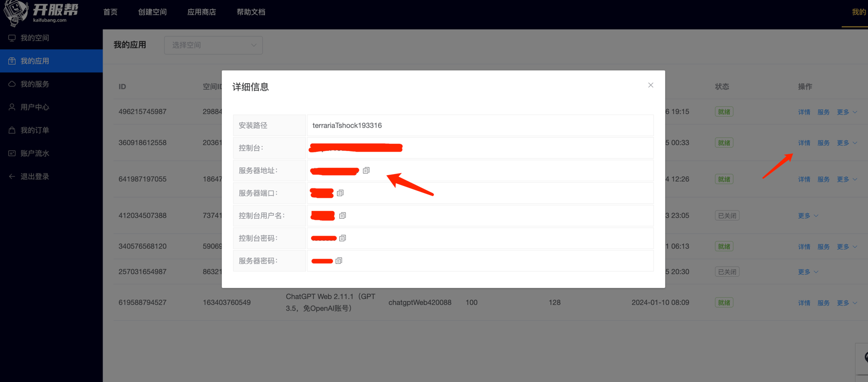This screenshot has height=382, width=868.
Task: Click the 状态 column header
Action: [x=722, y=86]
